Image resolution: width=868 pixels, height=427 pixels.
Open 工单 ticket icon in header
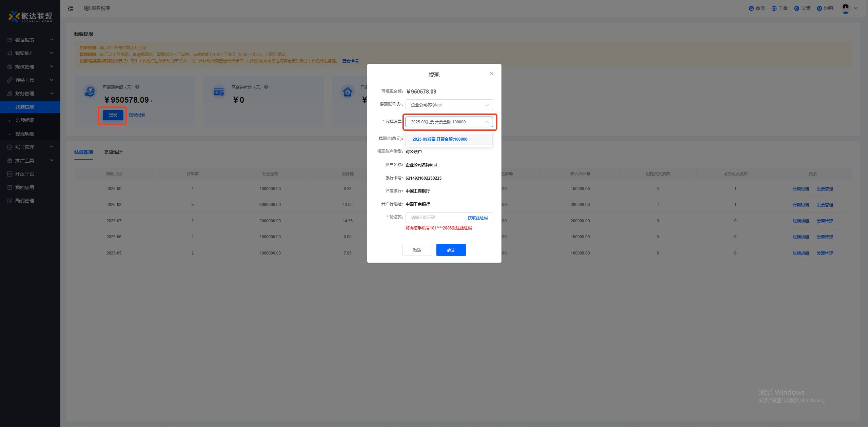click(x=774, y=8)
